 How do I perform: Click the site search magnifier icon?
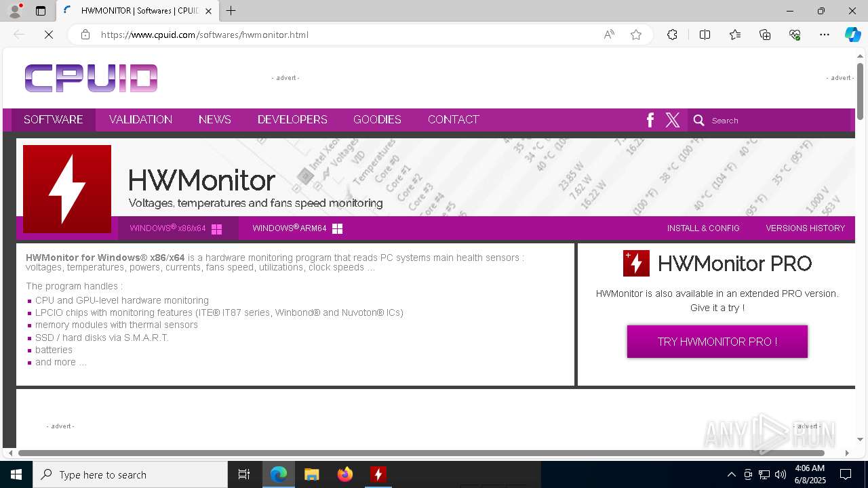(x=699, y=120)
